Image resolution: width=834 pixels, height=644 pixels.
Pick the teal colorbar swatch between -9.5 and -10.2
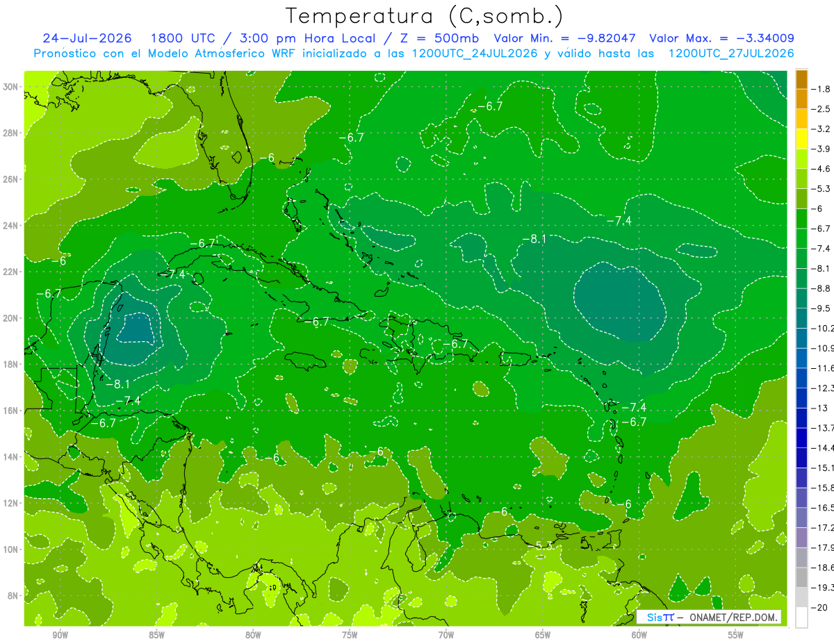[x=801, y=317]
